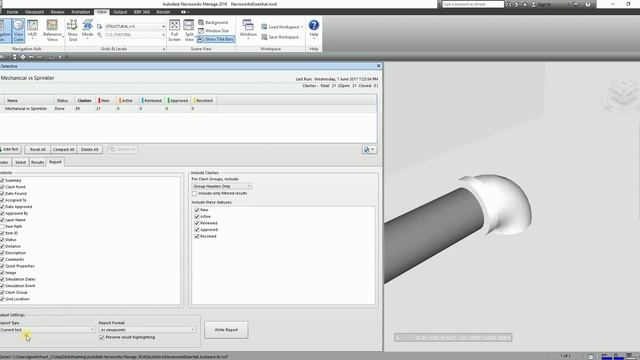Screen dimensions: 640x360
Task: Enable Include only filtered results
Action: coord(195,193)
